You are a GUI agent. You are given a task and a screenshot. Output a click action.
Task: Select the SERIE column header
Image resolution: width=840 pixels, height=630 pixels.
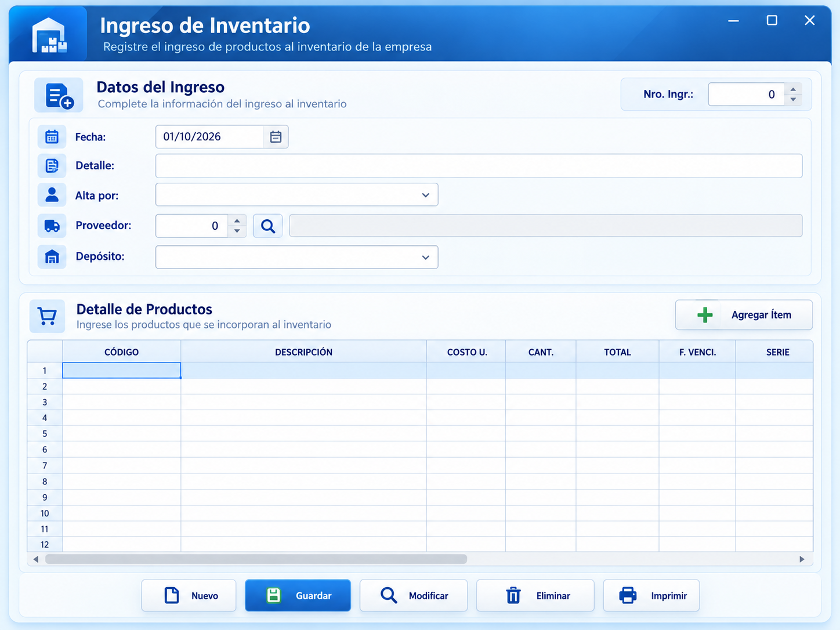tap(774, 352)
